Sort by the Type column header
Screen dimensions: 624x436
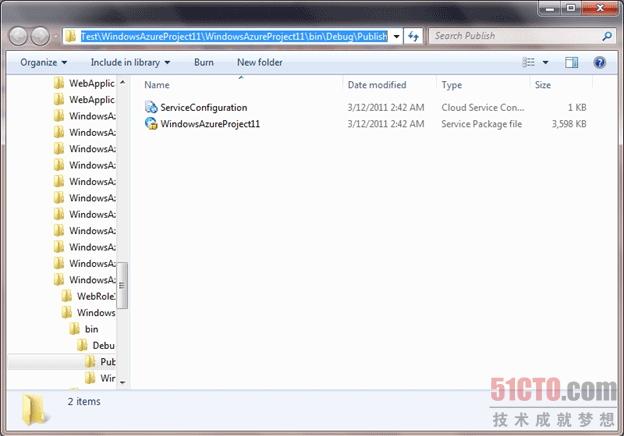452,85
